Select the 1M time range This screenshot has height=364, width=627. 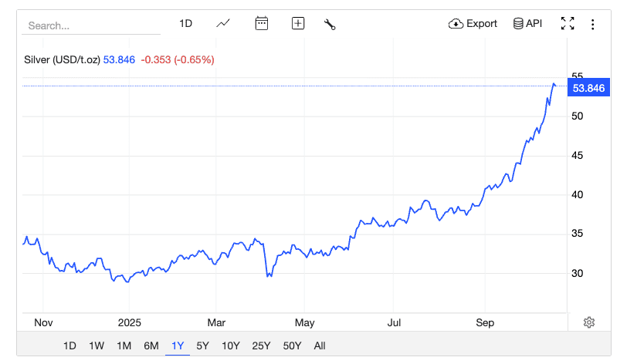coord(124,345)
